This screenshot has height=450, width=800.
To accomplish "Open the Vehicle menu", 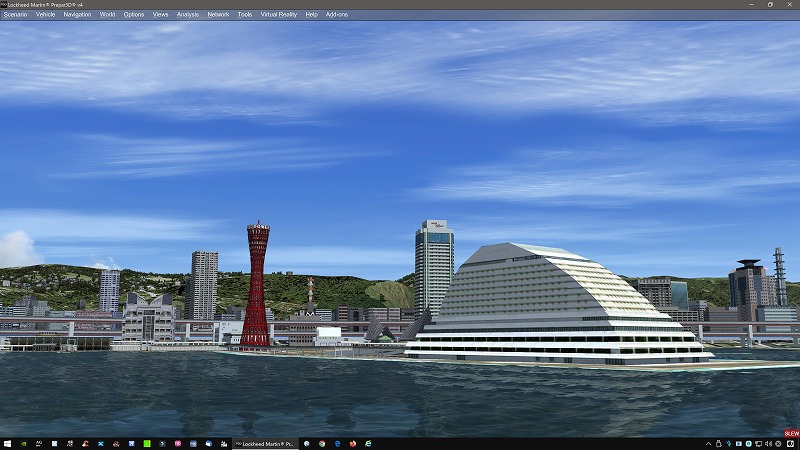I will pyautogui.click(x=45, y=15).
